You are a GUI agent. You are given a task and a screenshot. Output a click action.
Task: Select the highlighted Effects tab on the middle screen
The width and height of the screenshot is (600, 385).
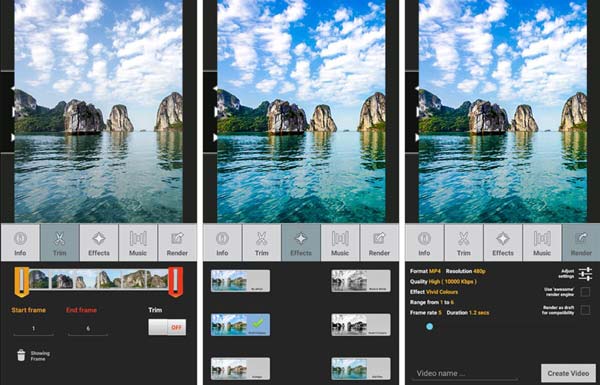pos(301,243)
